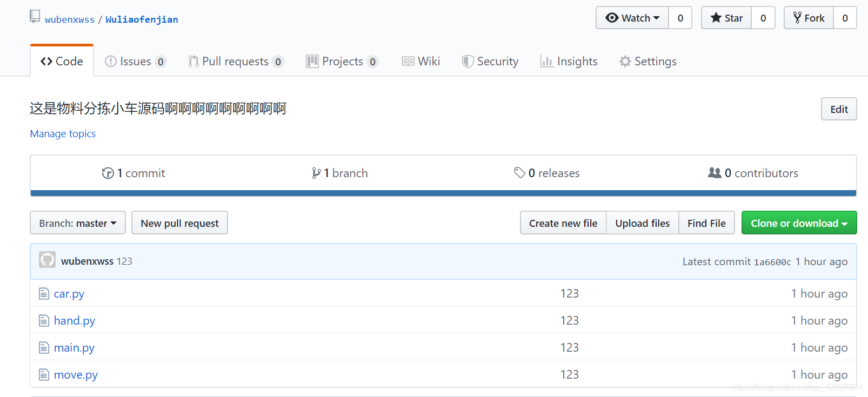Click file icon next to hand.py
Viewport: 868px width, 397px height.
click(44, 321)
